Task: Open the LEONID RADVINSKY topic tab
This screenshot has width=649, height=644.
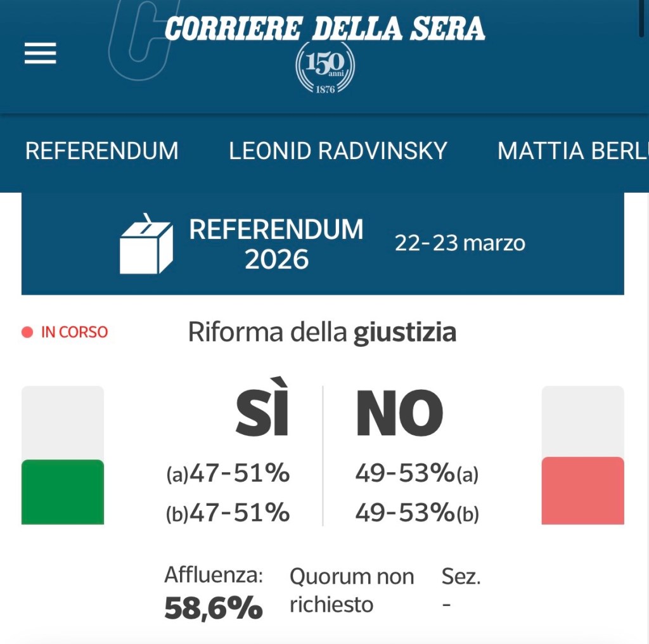Action: 338,151
